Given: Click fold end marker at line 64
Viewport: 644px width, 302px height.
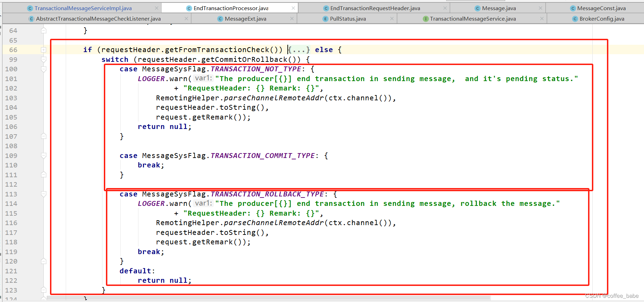Looking at the screenshot, I should (44, 30).
